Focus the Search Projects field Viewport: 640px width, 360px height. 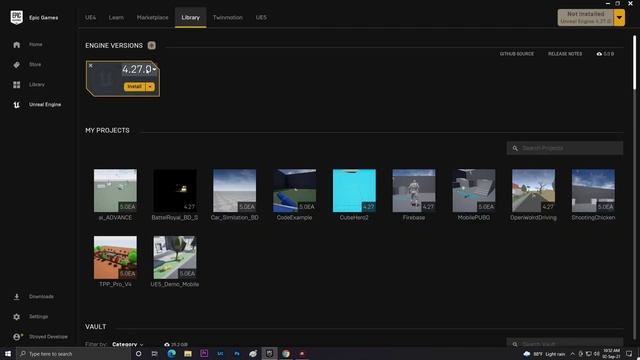(x=565, y=148)
